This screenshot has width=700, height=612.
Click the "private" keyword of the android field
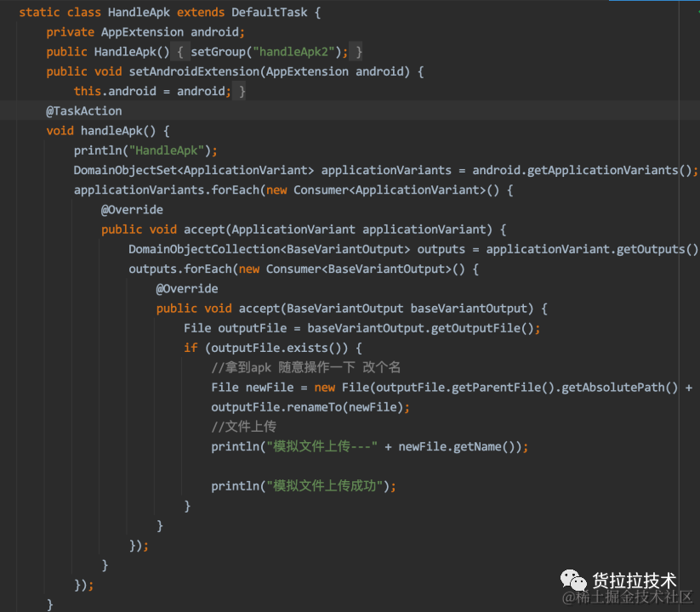[70, 32]
